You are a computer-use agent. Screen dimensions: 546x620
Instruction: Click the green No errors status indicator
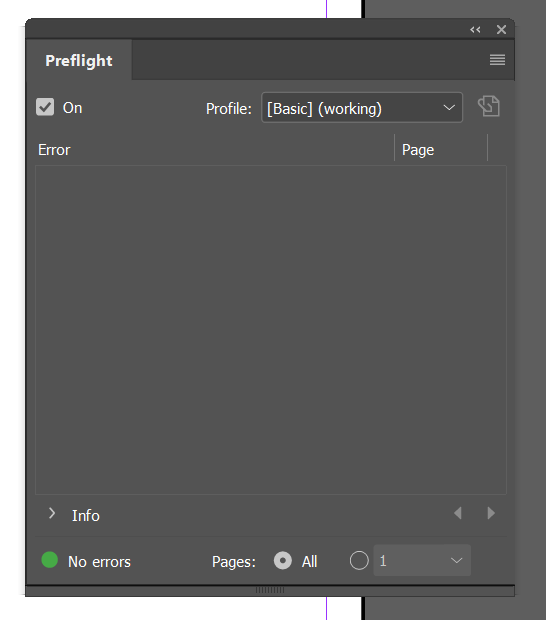pos(49,560)
